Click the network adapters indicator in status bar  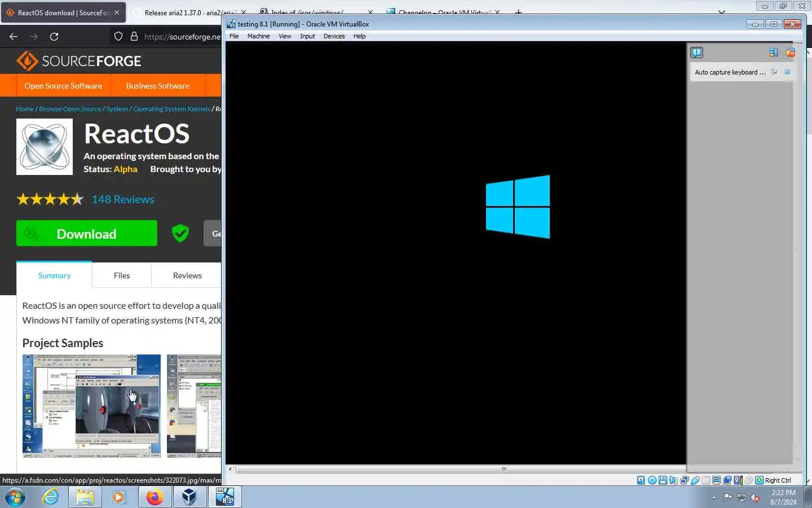[x=684, y=480]
